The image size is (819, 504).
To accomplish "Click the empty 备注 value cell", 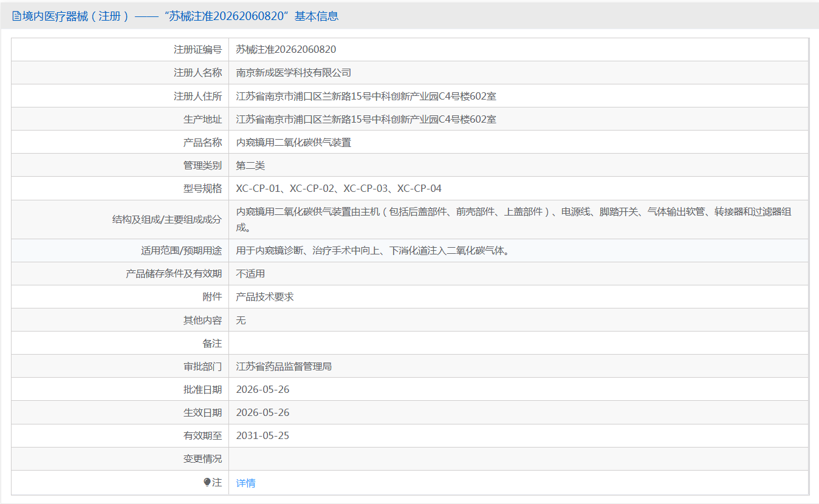I will tap(518, 343).
